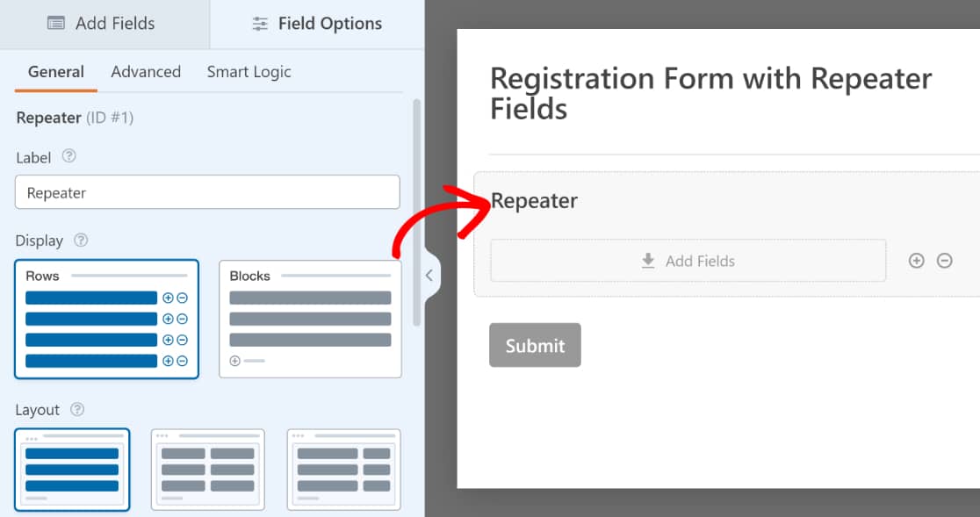Click the Label help question mark icon
Screen dimensions: 980x517
point(69,156)
